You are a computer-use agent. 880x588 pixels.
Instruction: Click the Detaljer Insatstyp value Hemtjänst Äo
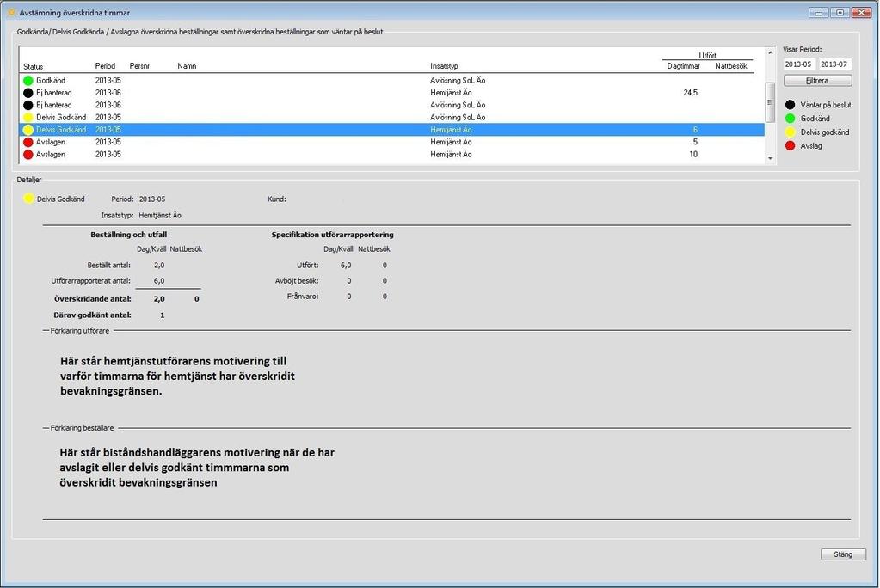(160, 216)
